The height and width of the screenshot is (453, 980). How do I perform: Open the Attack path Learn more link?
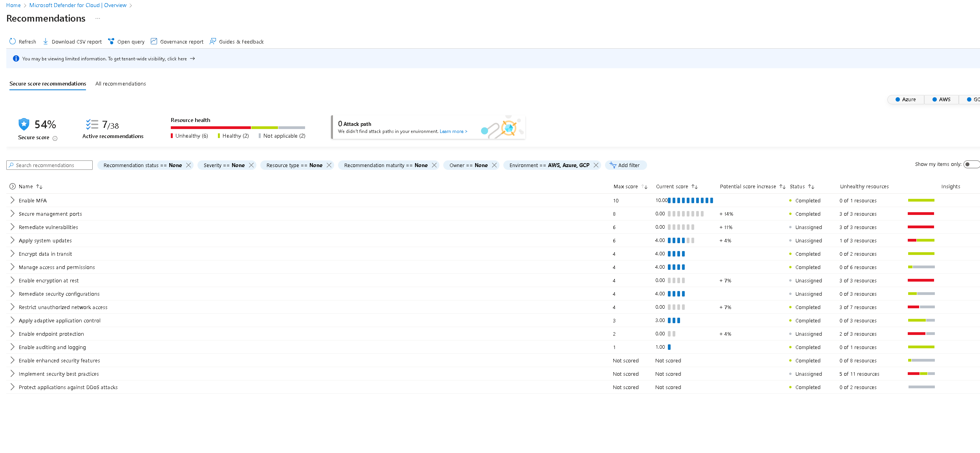pos(453,131)
